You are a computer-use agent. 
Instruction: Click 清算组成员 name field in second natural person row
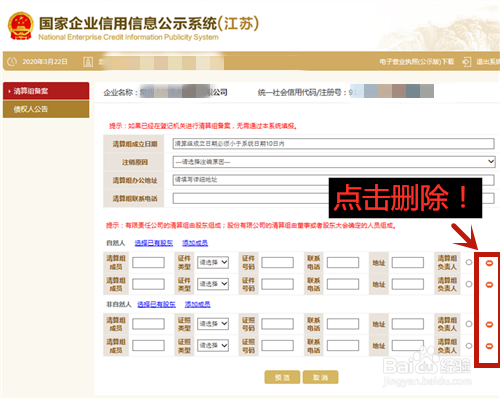point(148,284)
